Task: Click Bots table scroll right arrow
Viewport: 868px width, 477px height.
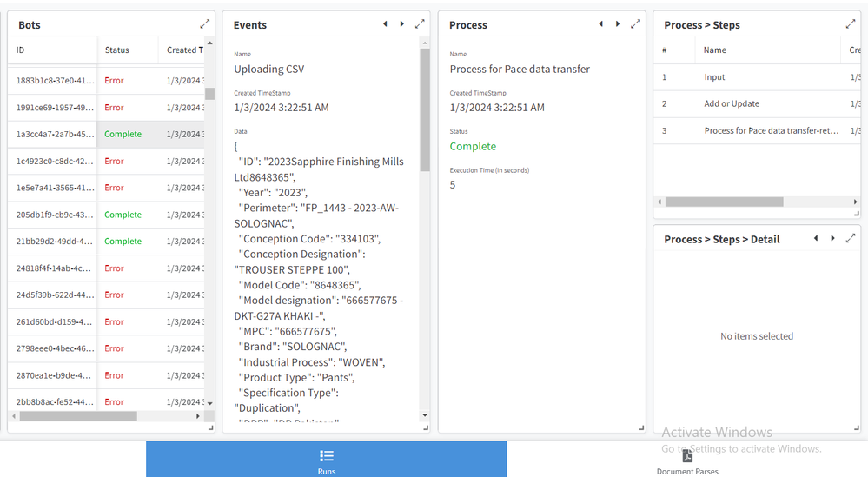Action: 197,416
